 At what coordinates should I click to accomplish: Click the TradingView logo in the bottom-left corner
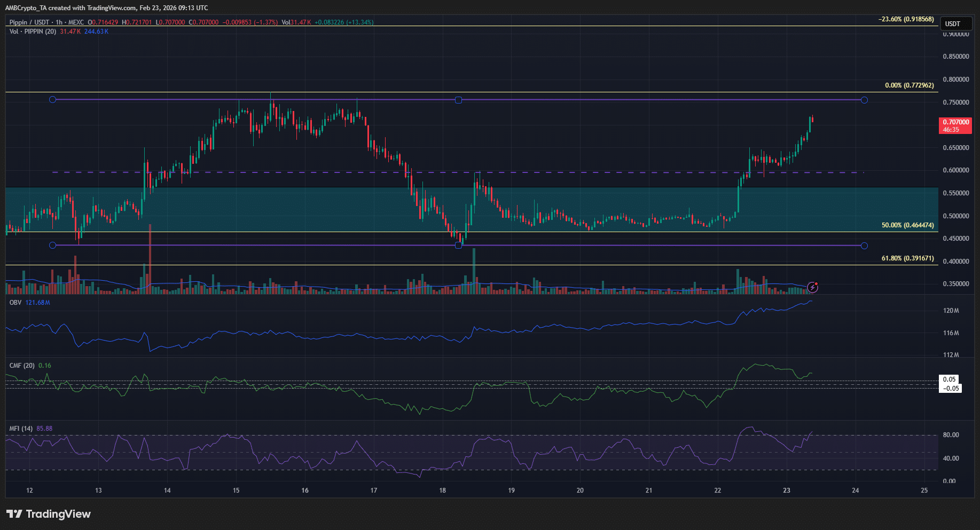click(x=48, y=514)
